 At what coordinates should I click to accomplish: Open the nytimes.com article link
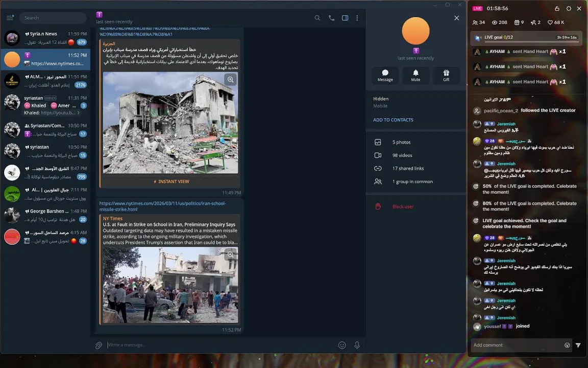[x=162, y=206]
